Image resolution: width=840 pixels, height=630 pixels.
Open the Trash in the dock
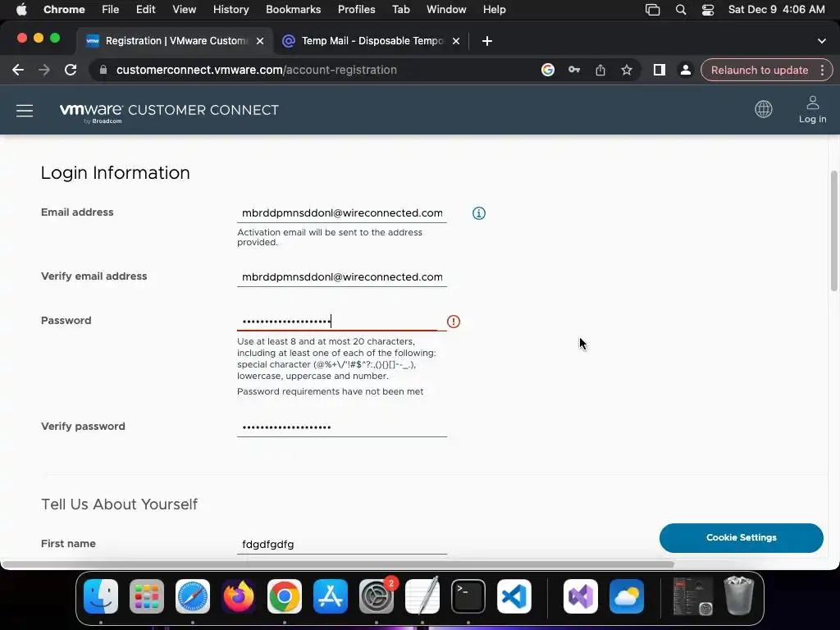coord(739,596)
